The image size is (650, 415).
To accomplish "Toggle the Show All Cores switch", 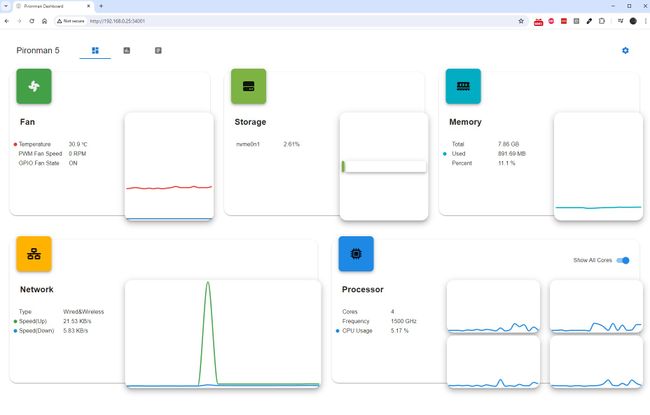I will coord(623,260).
